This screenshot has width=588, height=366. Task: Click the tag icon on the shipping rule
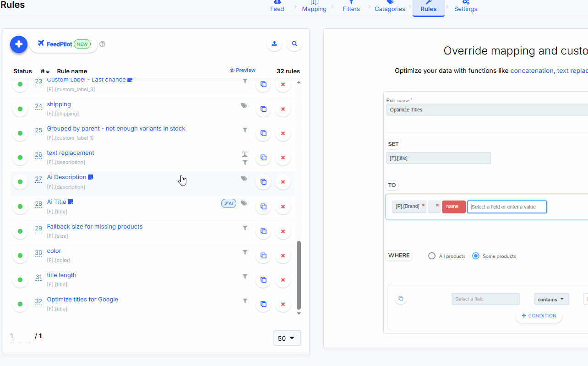coord(244,105)
